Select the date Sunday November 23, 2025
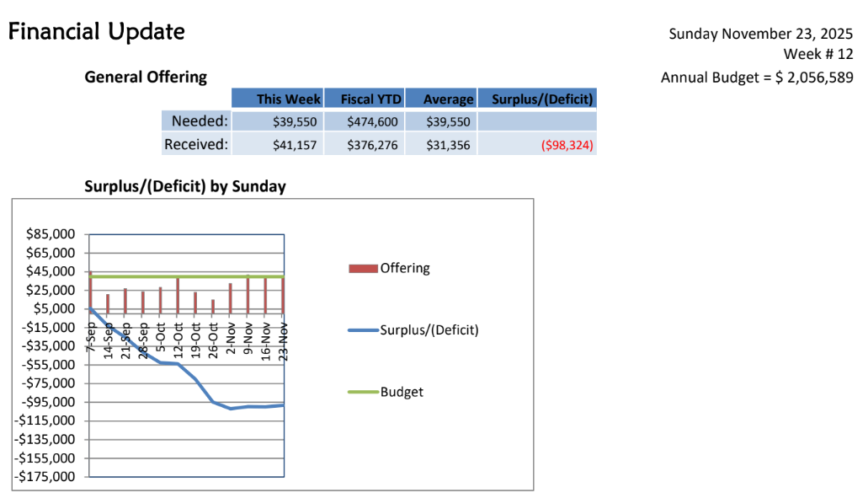The height and width of the screenshot is (498, 868). pyautogui.click(x=761, y=34)
